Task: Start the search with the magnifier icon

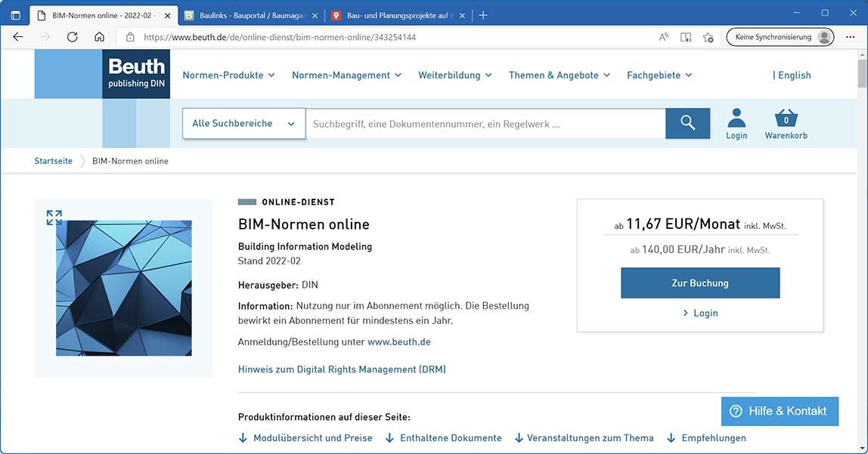Action: point(687,123)
